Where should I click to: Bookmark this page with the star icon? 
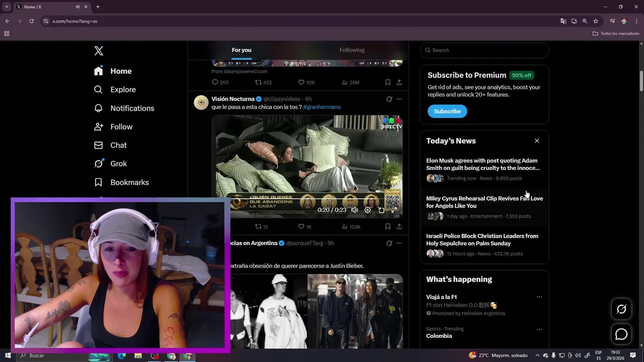click(596, 21)
